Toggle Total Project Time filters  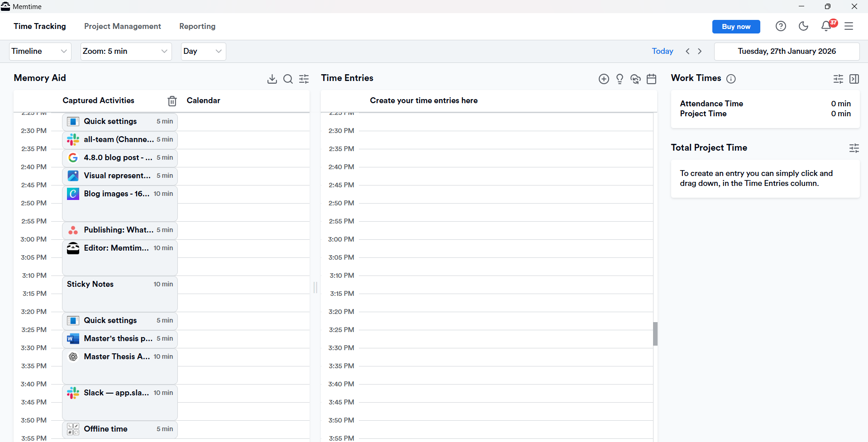click(854, 148)
